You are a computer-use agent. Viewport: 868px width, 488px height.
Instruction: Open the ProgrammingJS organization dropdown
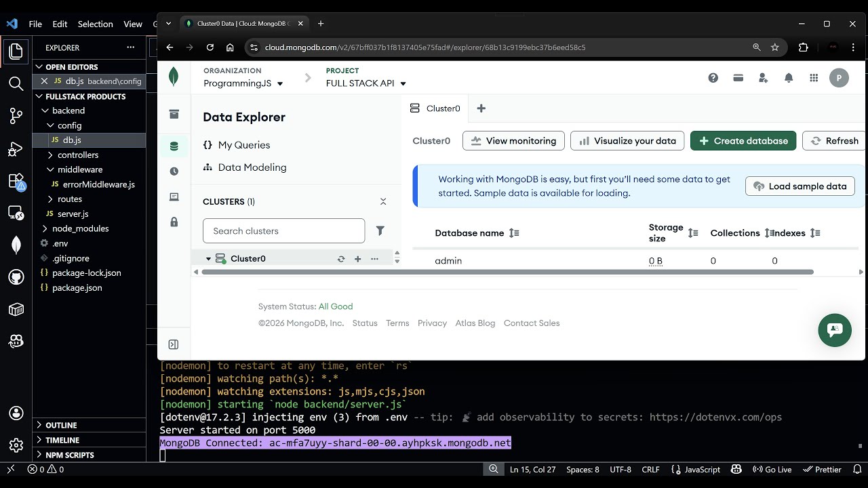[x=243, y=83]
